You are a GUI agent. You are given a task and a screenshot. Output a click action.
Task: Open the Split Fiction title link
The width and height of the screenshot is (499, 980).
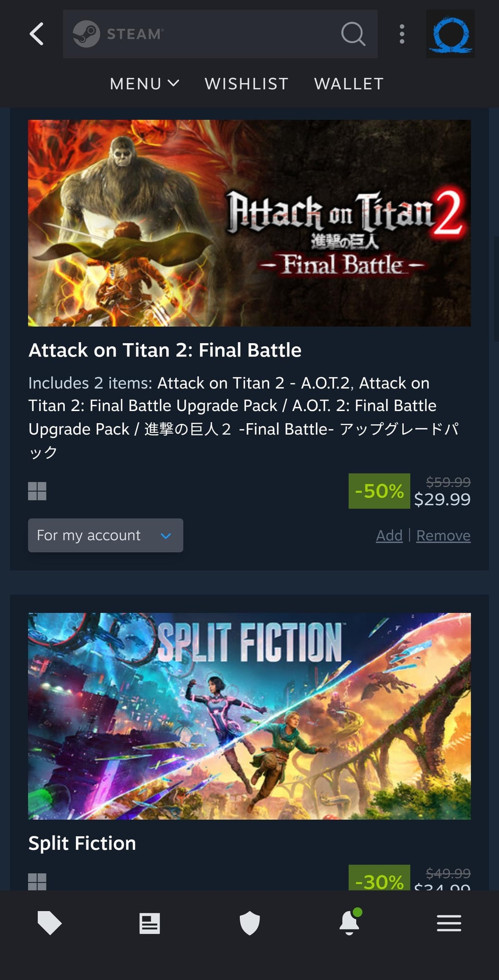point(82,843)
